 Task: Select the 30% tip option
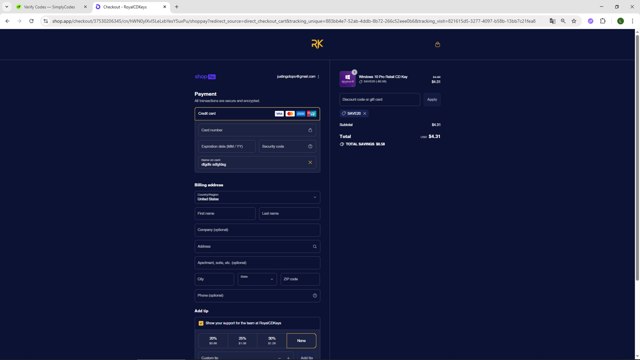[x=272, y=340]
